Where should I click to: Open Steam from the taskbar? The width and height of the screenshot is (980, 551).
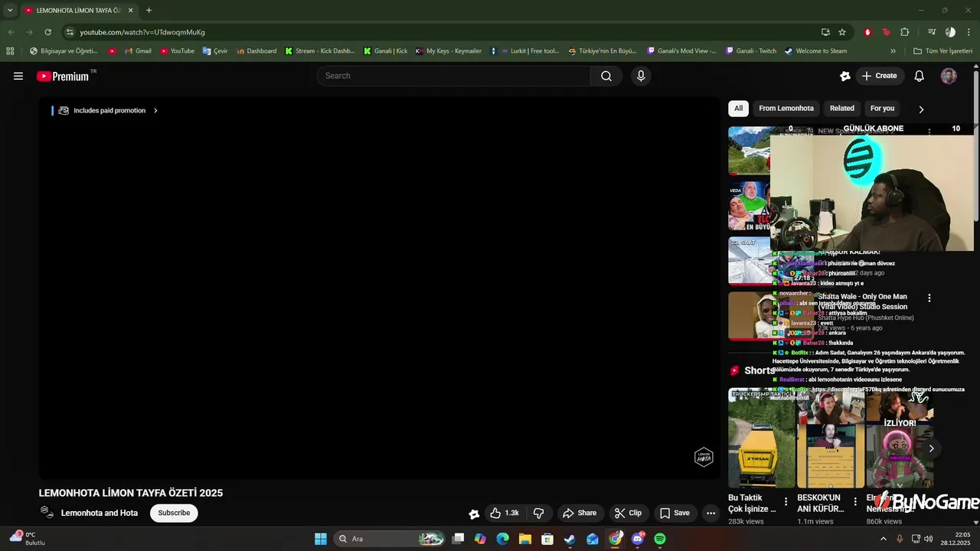[x=570, y=539]
